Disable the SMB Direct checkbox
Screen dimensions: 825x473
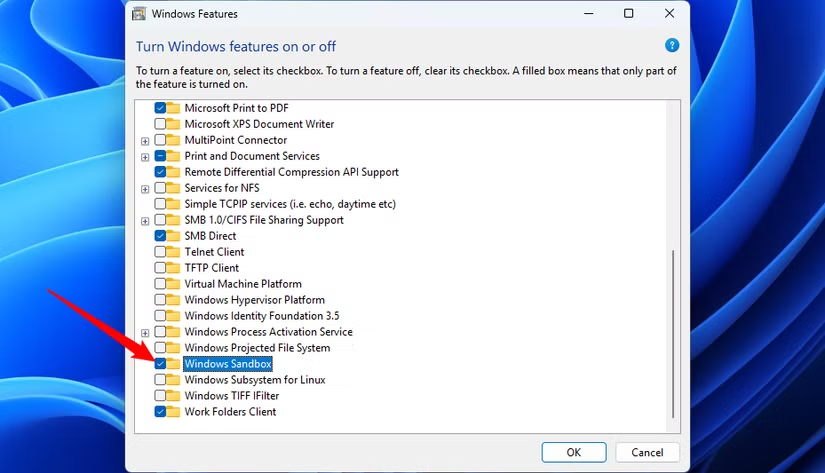tap(160, 236)
